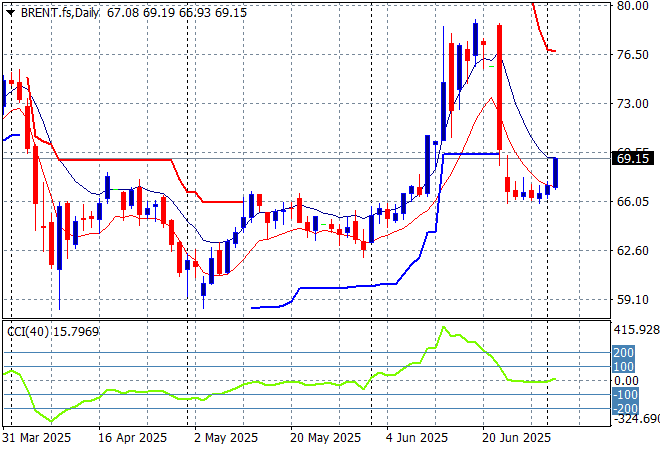Click the highlighted 69.15 current price tag
Image resolution: width=660 pixels, height=450 pixels.
pos(632,159)
